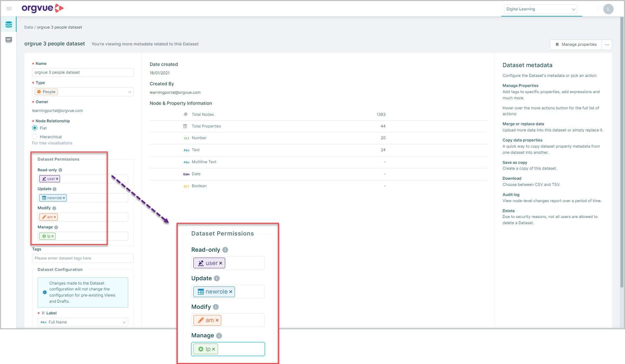Click the Date type icon

click(x=186, y=174)
